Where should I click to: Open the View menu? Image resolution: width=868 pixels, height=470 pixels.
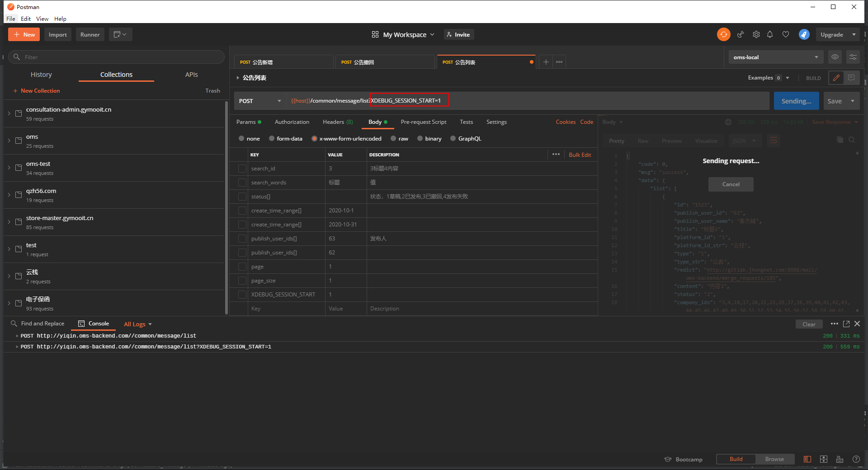click(x=42, y=19)
